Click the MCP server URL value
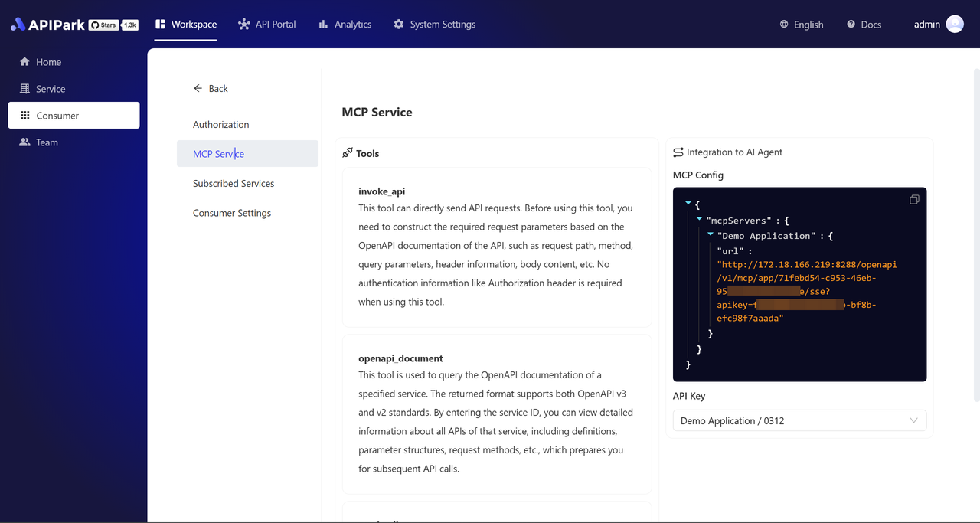The image size is (980, 523). coord(807,292)
